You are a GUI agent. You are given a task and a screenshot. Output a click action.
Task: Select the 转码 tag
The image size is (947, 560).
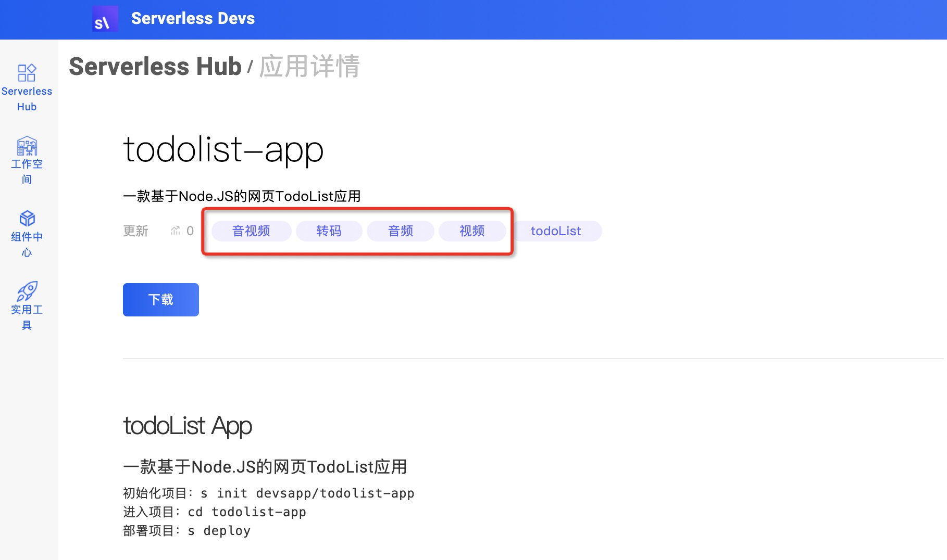click(329, 231)
